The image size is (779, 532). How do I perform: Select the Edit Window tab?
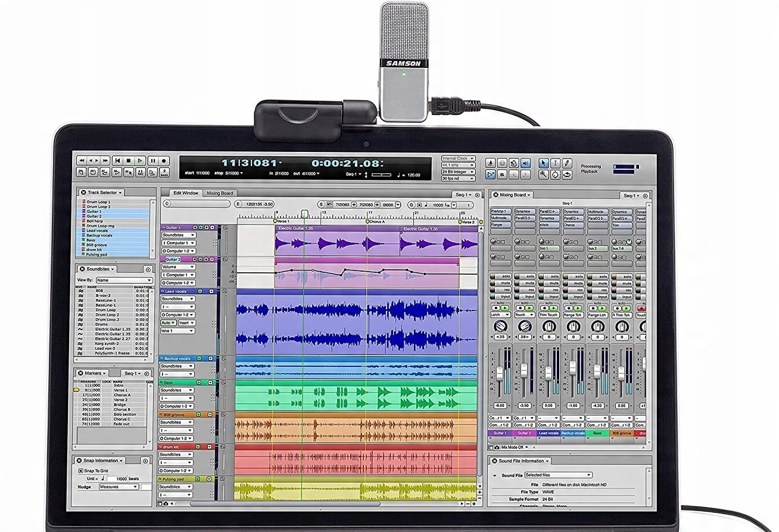coord(186,193)
